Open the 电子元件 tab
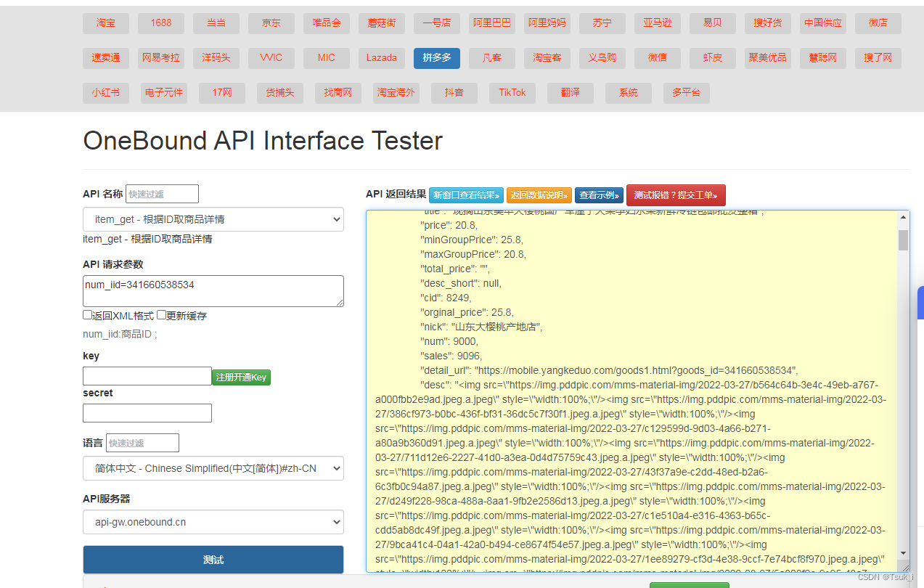The width and height of the screenshot is (924, 588). point(164,93)
